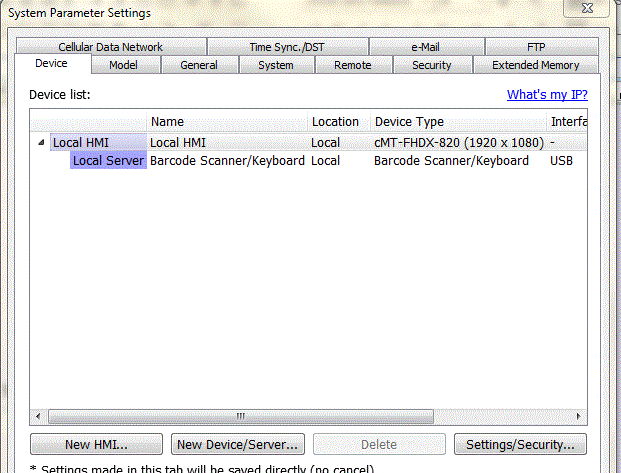The width and height of the screenshot is (621, 473).
Task: Switch to the FTP tab
Action: tap(536, 47)
